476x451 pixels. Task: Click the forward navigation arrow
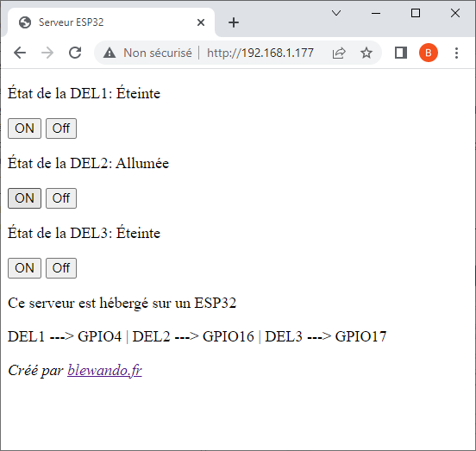47,53
